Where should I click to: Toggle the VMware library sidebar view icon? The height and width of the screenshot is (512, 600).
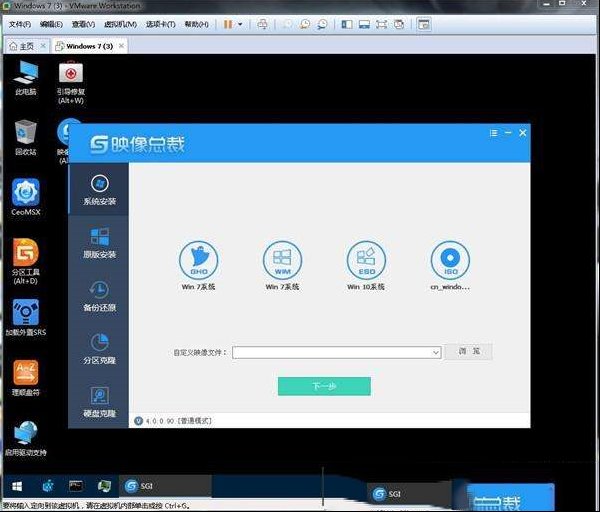coord(347,24)
